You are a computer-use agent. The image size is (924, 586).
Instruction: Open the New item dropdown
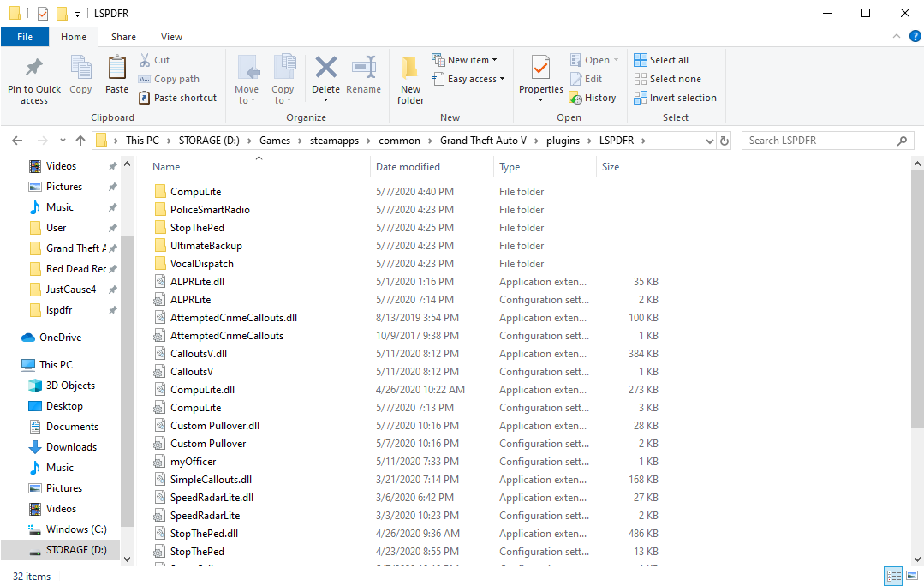coord(464,60)
